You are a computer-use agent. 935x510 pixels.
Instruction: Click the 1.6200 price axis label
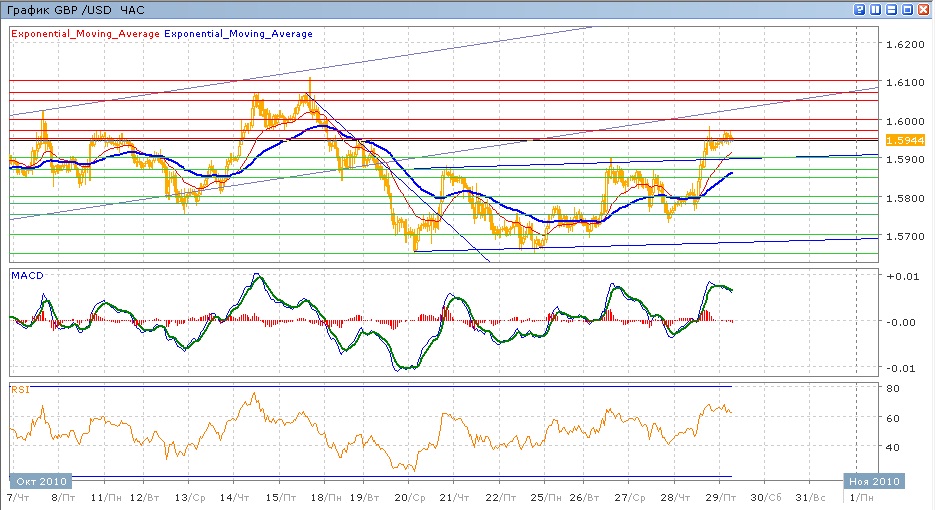(905, 45)
